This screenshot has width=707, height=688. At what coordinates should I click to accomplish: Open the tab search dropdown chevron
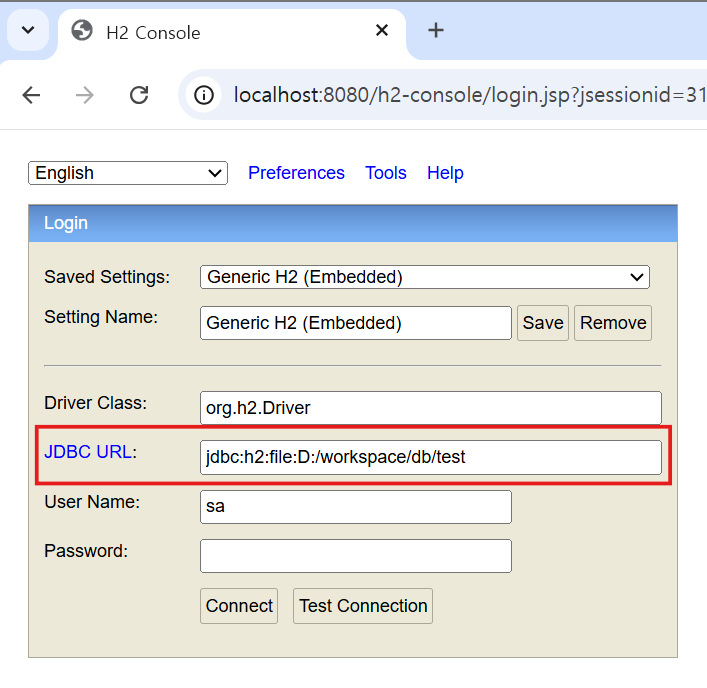(x=28, y=30)
